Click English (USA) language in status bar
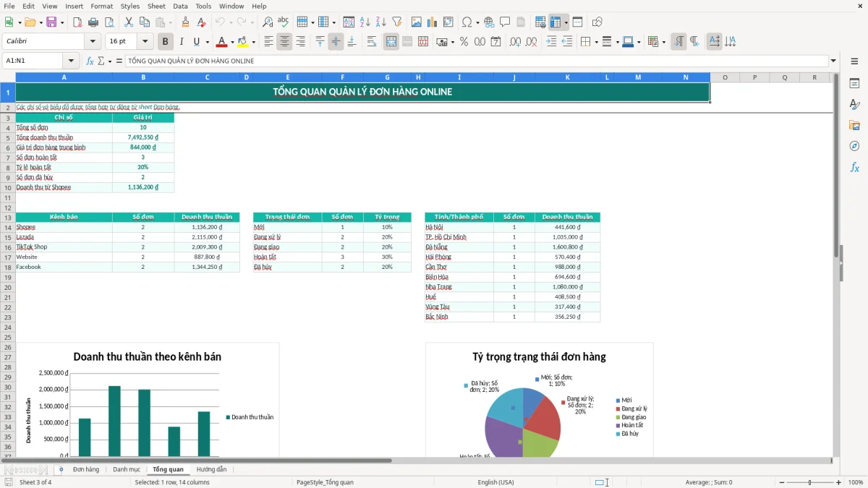 pos(495,482)
